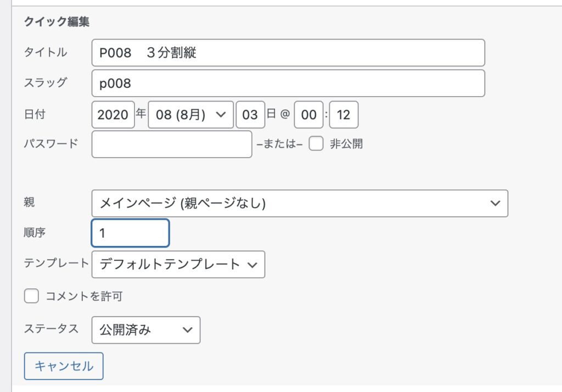Click the 非公開 label text
562x392 pixels.
[x=346, y=144]
